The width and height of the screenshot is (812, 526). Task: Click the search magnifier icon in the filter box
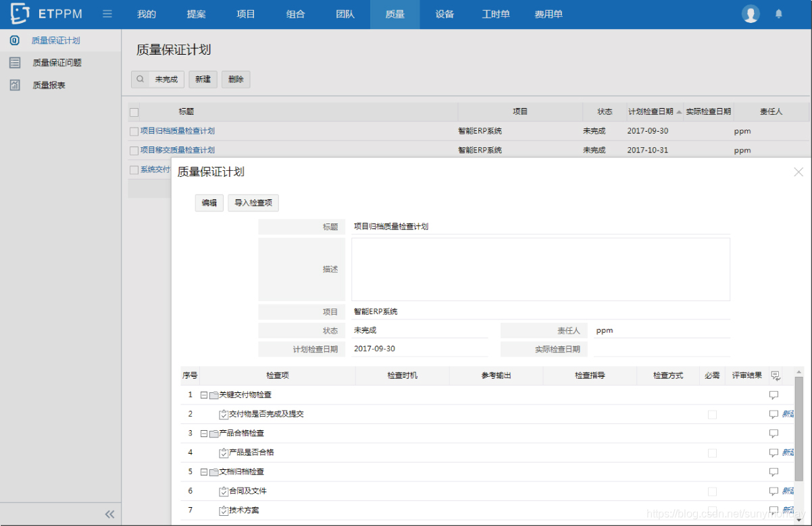[141, 79]
